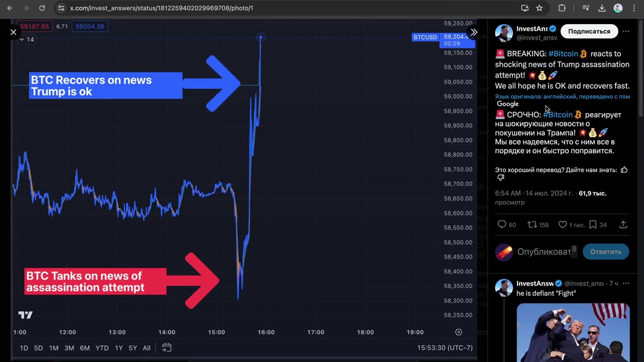Select reply text he is defiant "Fight"

tap(546, 293)
